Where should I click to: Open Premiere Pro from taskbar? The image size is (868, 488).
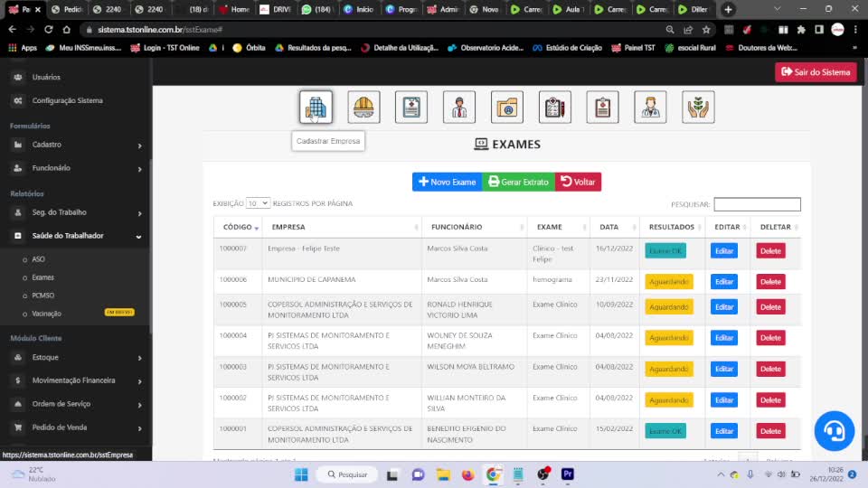(568, 474)
